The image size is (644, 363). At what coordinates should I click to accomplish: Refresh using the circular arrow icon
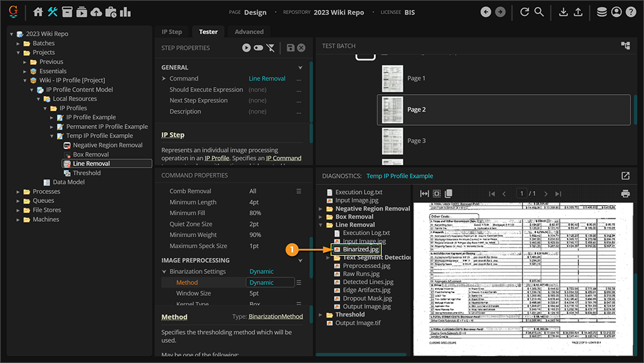point(524,12)
